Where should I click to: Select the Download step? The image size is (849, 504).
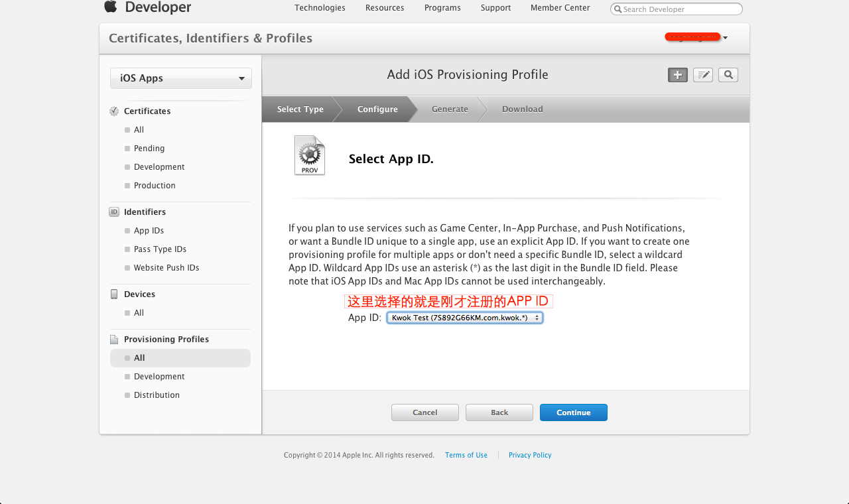tap(523, 109)
